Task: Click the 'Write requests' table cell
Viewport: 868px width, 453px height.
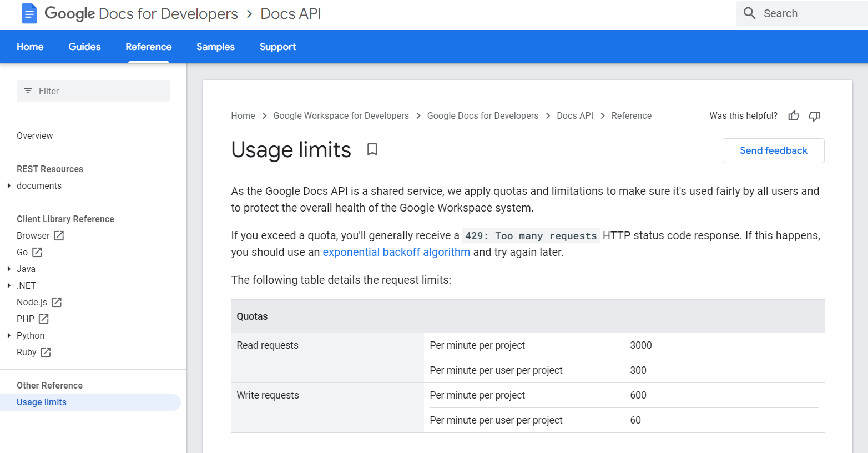Action: click(x=327, y=407)
